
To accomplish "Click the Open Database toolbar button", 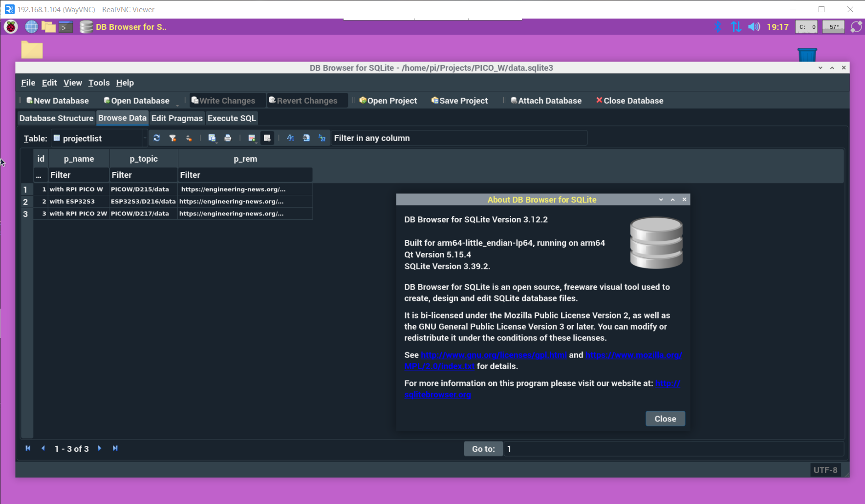I will tap(136, 101).
